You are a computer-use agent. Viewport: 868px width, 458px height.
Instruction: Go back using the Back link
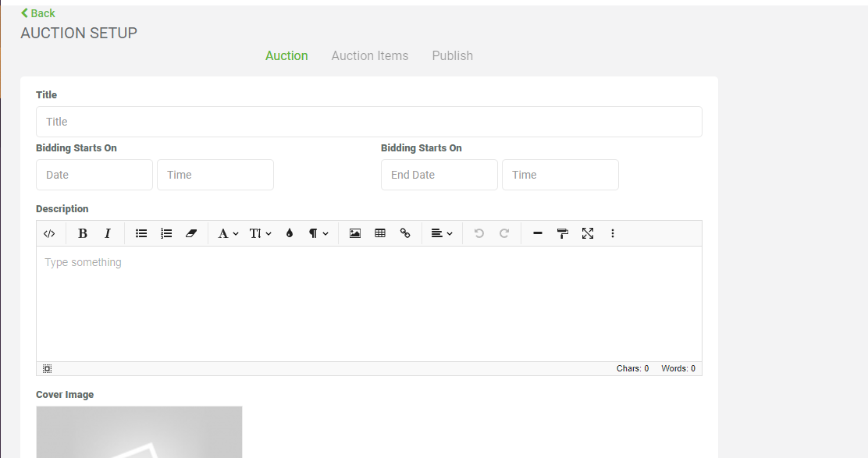point(38,13)
